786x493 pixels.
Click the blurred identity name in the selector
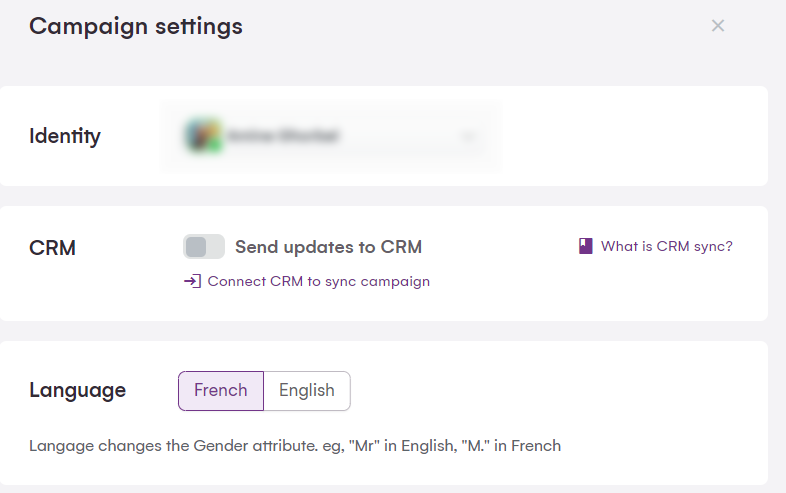pos(283,135)
